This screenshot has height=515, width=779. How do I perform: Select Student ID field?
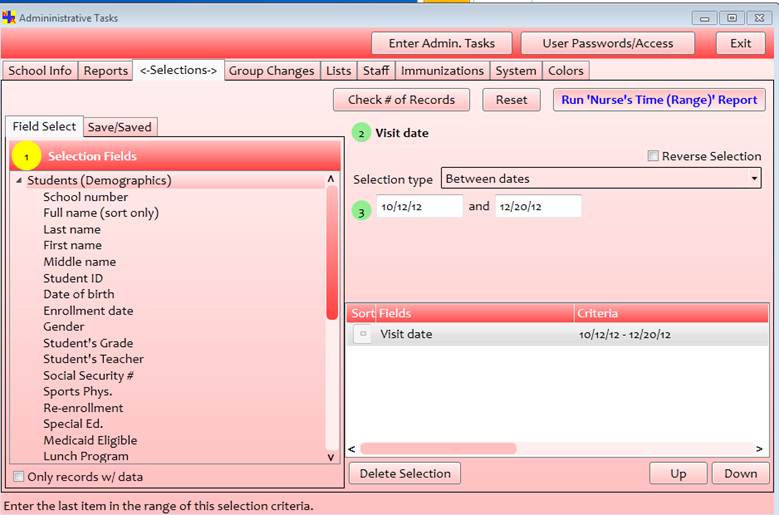73,278
